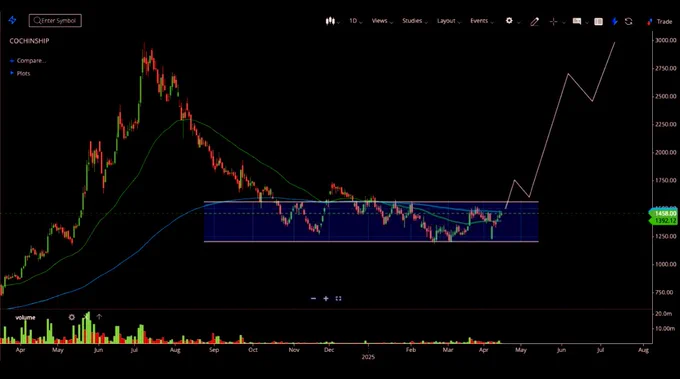The height and width of the screenshot is (379, 680).
Task: Move the volume panel up with arrow
Action: pyautogui.click(x=99, y=317)
